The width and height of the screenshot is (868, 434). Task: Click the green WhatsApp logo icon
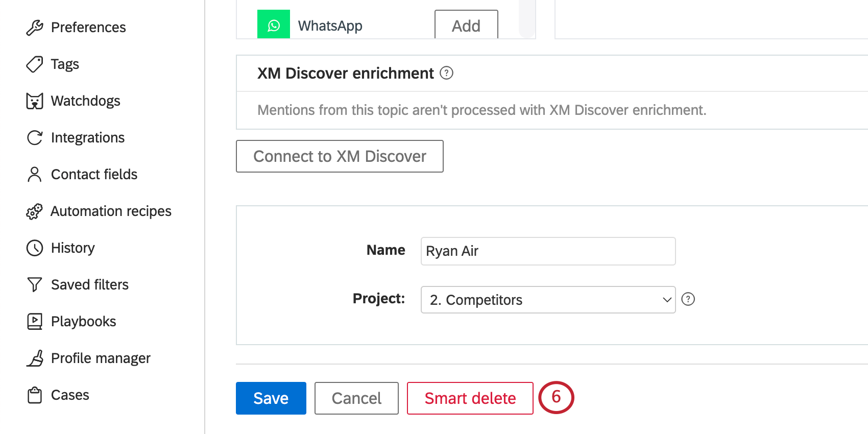[x=274, y=25]
